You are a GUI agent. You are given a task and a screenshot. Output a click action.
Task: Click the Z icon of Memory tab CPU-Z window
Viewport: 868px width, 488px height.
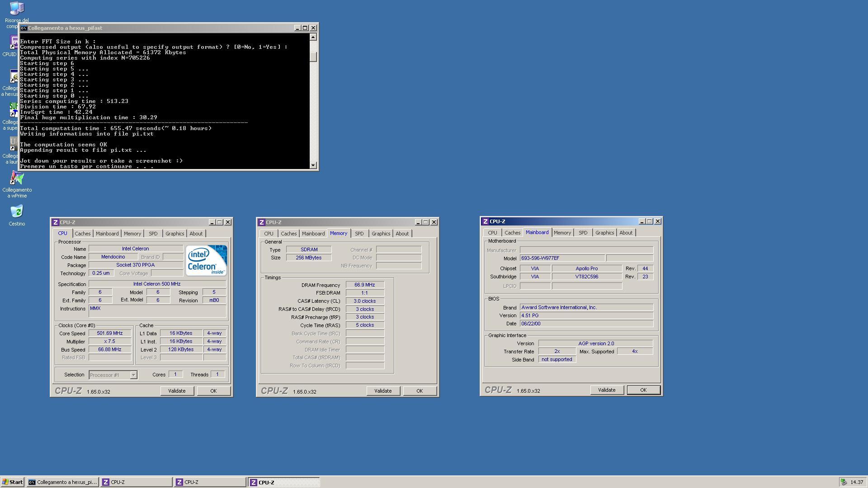[x=261, y=222]
